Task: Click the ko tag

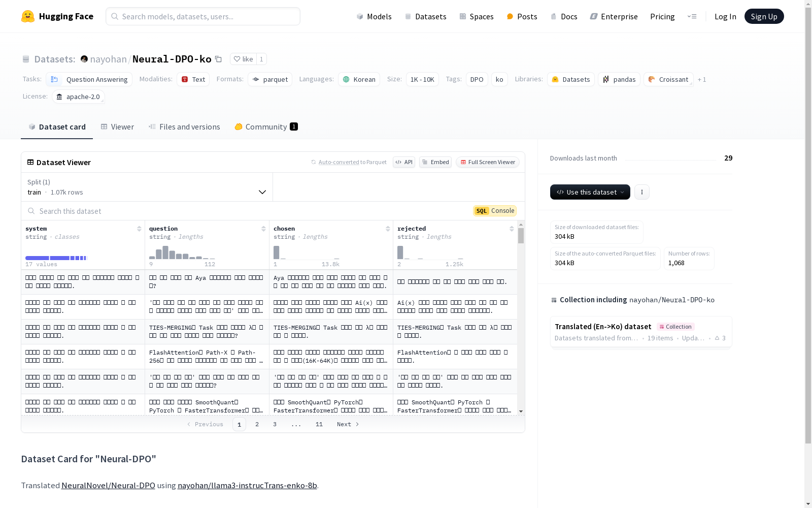Action: [x=499, y=79]
